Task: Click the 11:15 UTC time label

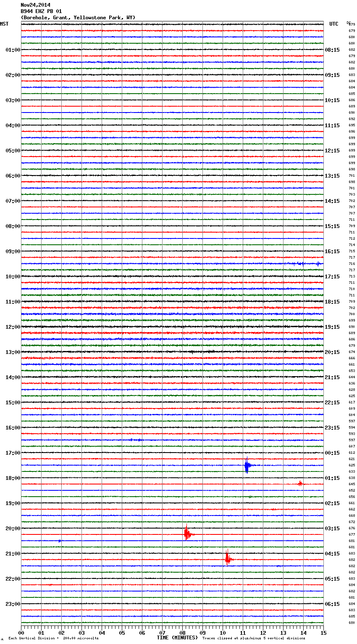Action: tap(332, 126)
